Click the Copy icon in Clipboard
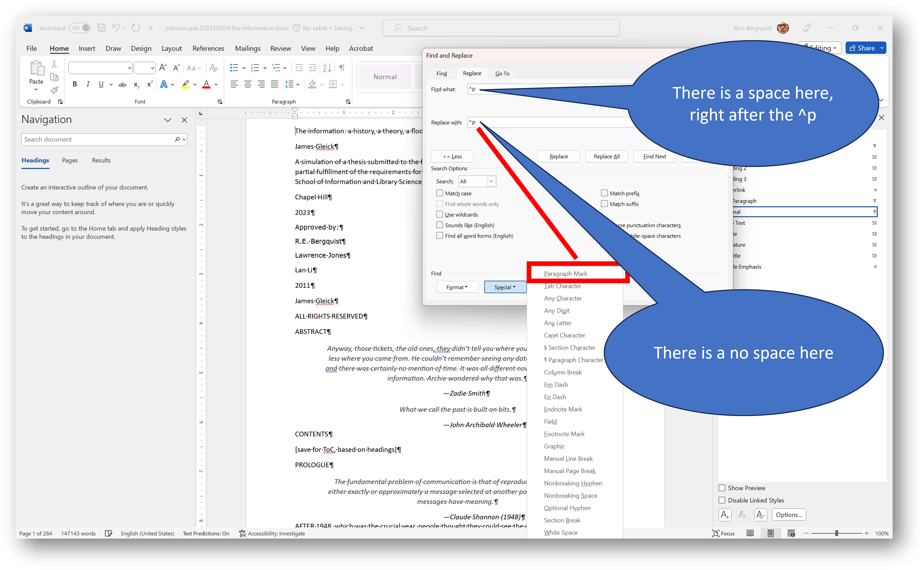 [x=54, y=77]
